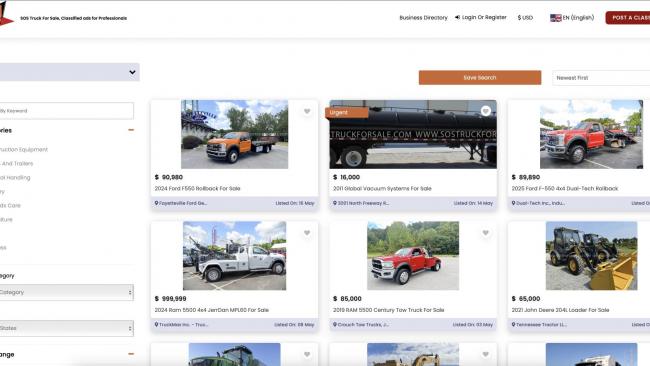Click Crouch Tow Trucks location text
Screen dimensions: 650x366
[363, 325]
